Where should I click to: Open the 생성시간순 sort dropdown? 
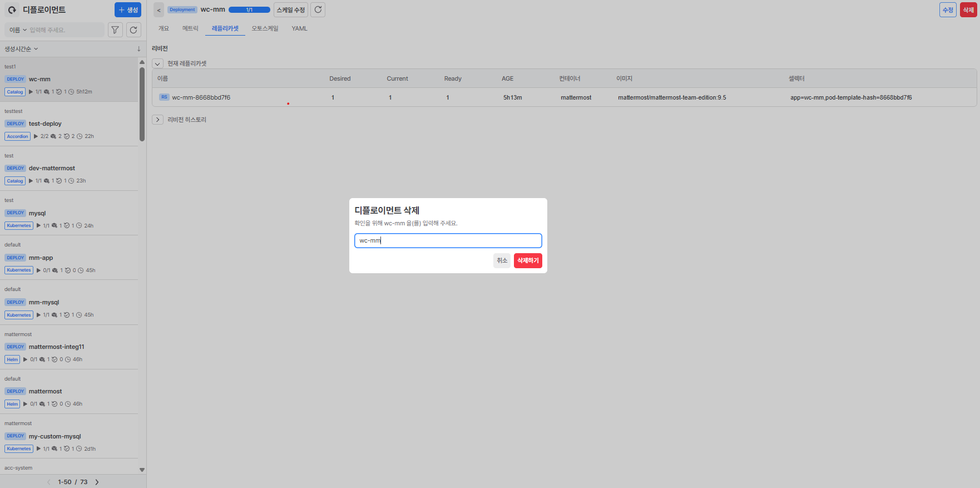(x=22, y=49)
